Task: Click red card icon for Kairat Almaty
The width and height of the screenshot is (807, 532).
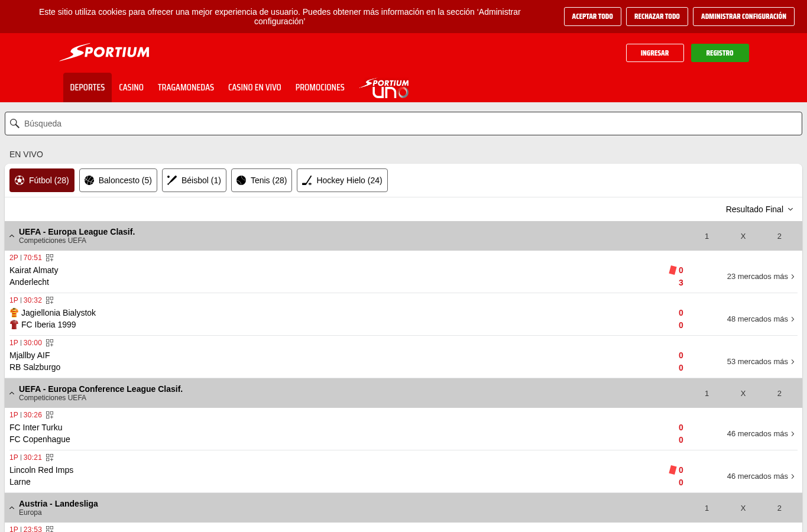Action: click(x=672, y=270)
